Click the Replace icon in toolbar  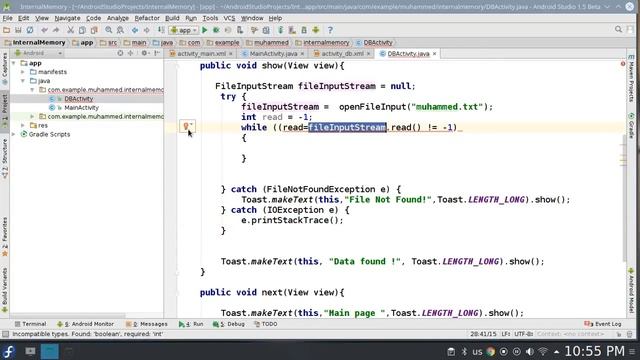120,30
